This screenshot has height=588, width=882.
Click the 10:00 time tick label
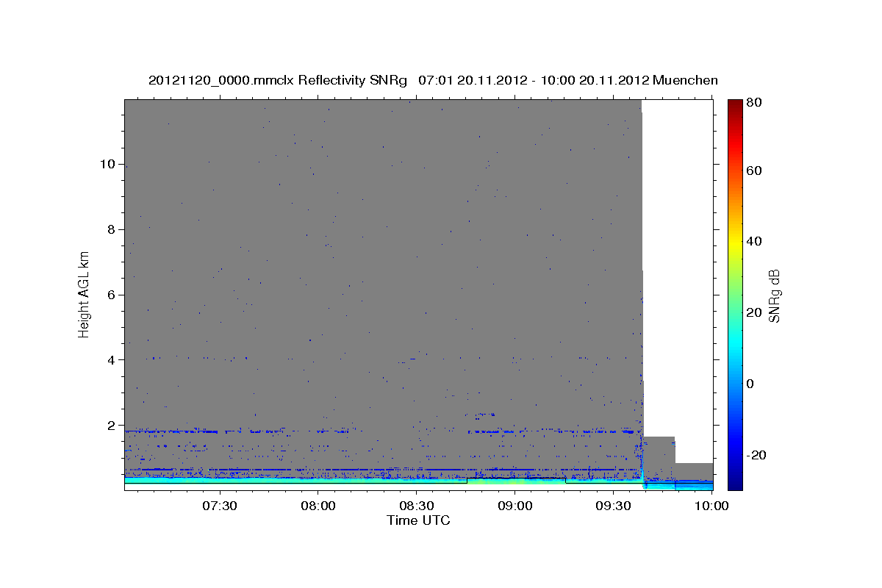[x=711, y=506]
